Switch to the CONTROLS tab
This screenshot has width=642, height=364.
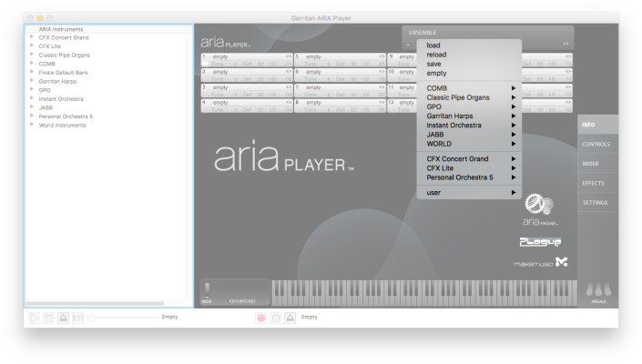(597, 144)
